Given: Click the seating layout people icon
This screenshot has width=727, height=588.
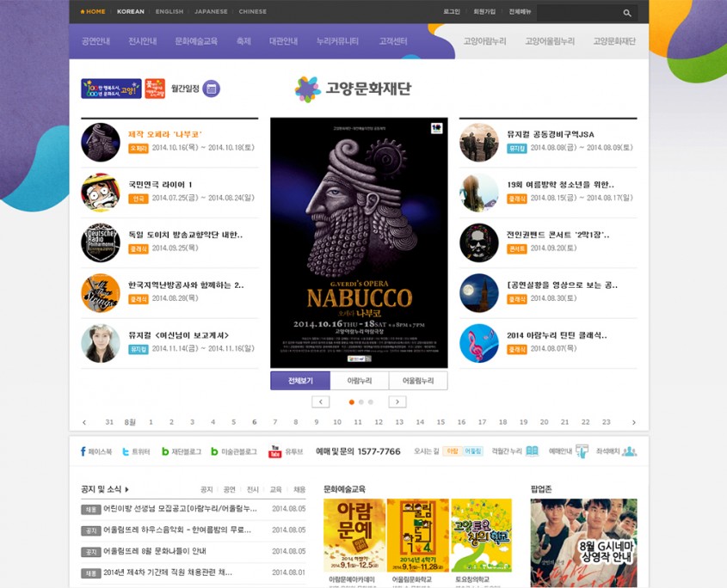Looking at the screenshot, I should pyautogui.click(x=629, y=451).
